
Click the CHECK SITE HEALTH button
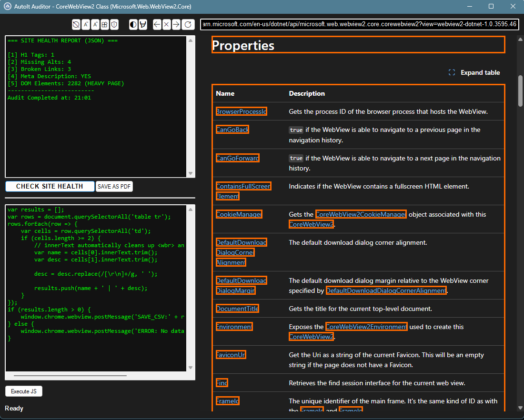tap(50, 186)
